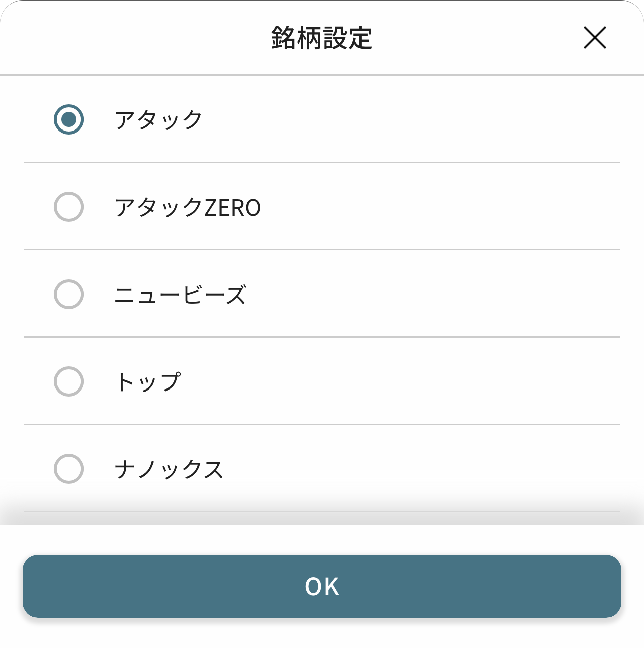The width and height of the screenshot is (644, 648).
Task: Pick the トップ radio button circle
Action: (69, 381)
